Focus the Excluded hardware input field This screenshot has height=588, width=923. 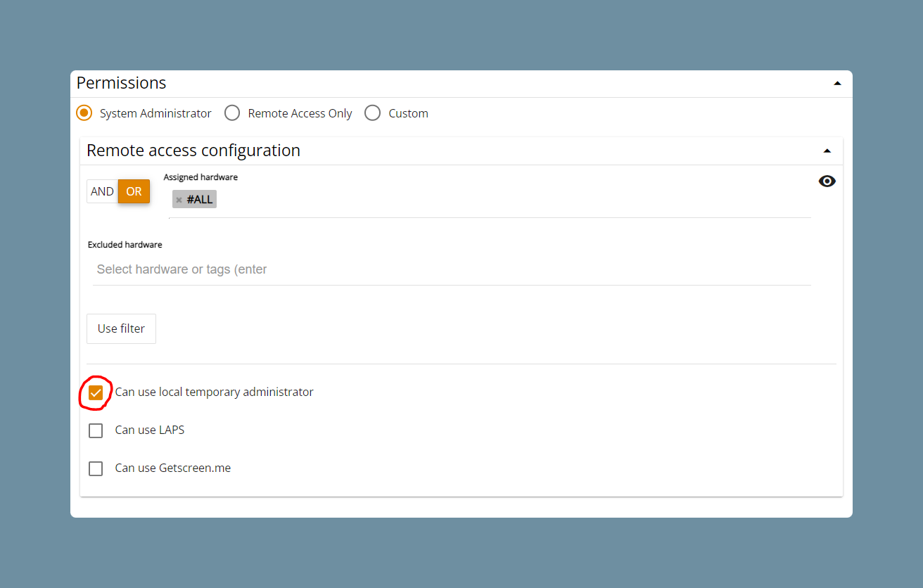point(452,269)
